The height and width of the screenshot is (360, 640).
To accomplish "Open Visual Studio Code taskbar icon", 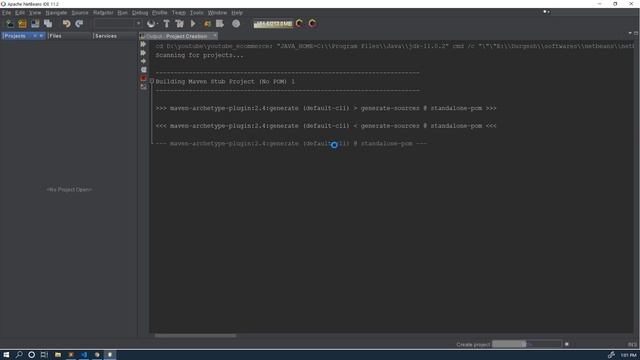I will point(84,355).
